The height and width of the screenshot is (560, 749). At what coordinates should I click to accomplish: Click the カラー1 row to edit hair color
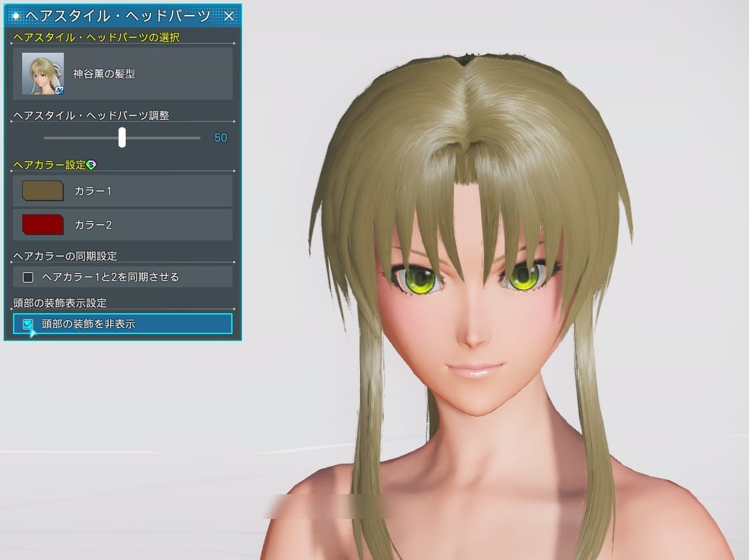click(122, 191)
